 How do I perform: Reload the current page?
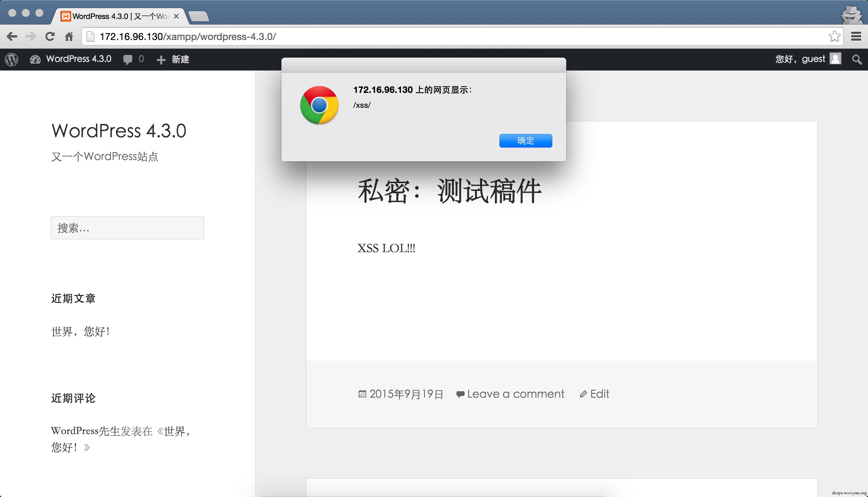[x=50, y=37]
